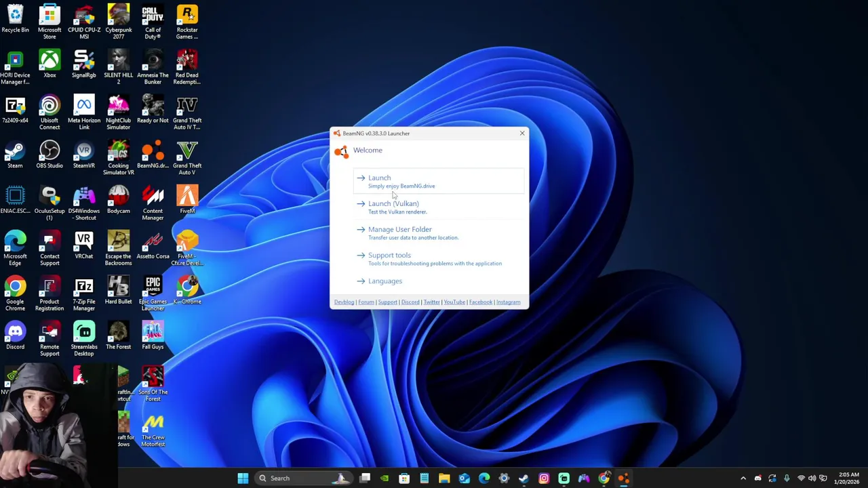Select the SignalRgb desktop icon
The width and height of the screenshot is (868, 488).
[x=84, y=64]
